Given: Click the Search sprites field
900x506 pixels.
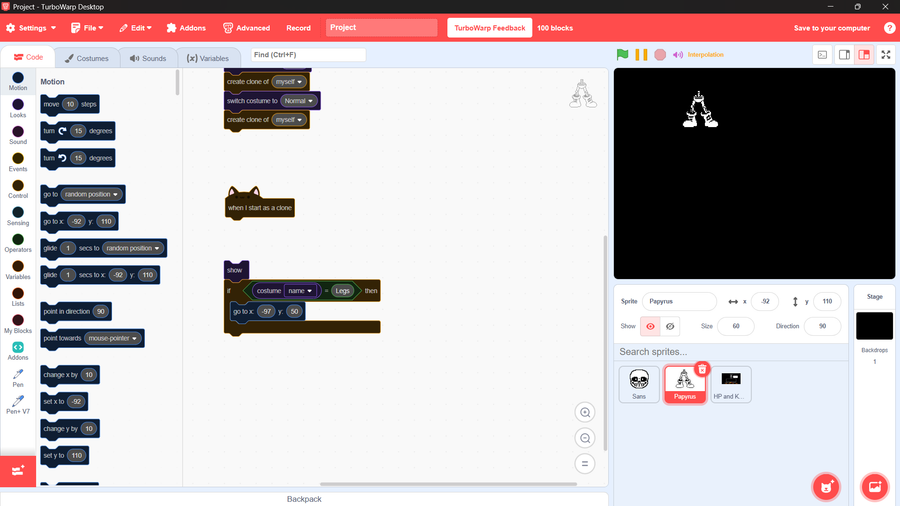Looking at the screenshot, I should (x=731, y=352).
